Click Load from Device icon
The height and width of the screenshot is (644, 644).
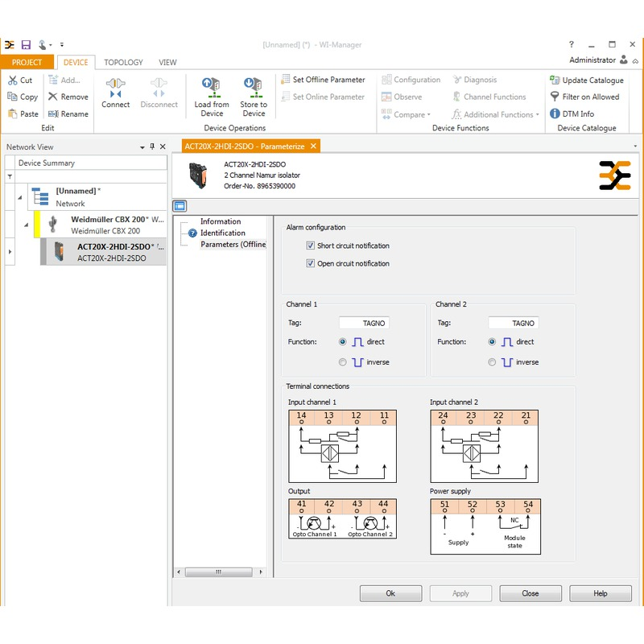(x=211, y=88)
